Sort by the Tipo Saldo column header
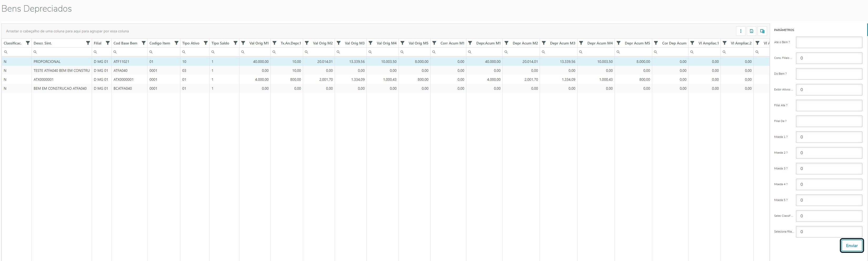The width and height of the screenshot is (868, 261). [x=220, y=43]
